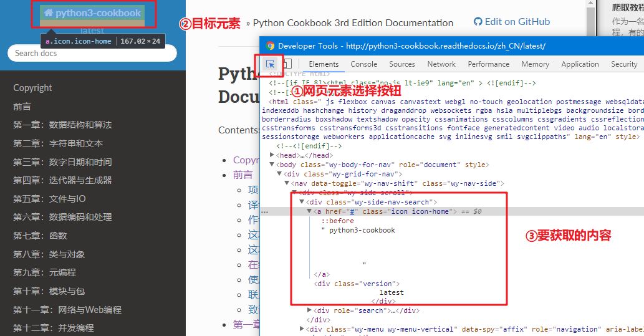644x336 pixels.
Task: Open 第七章：函数 in the sidebar
Action: 40,236
